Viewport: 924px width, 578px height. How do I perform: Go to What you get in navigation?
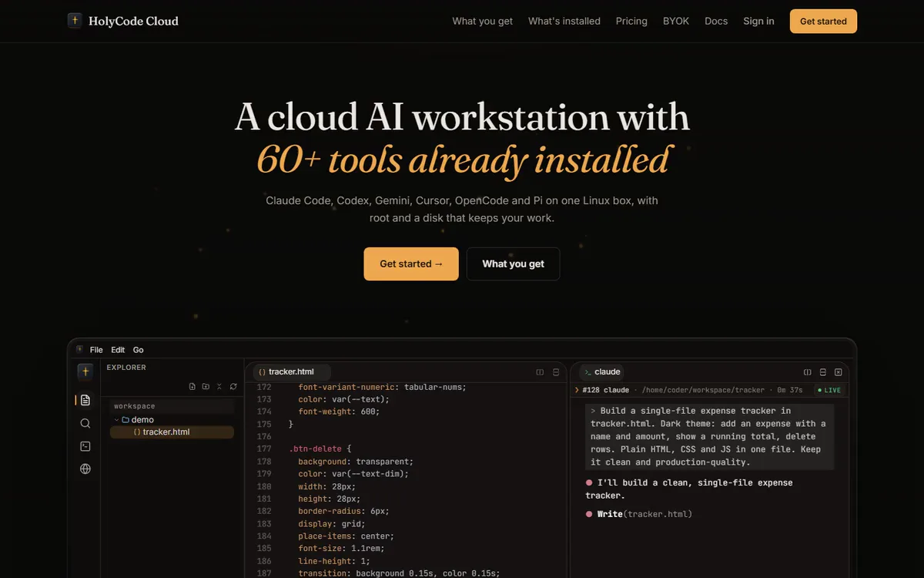[x=482, y=22]
